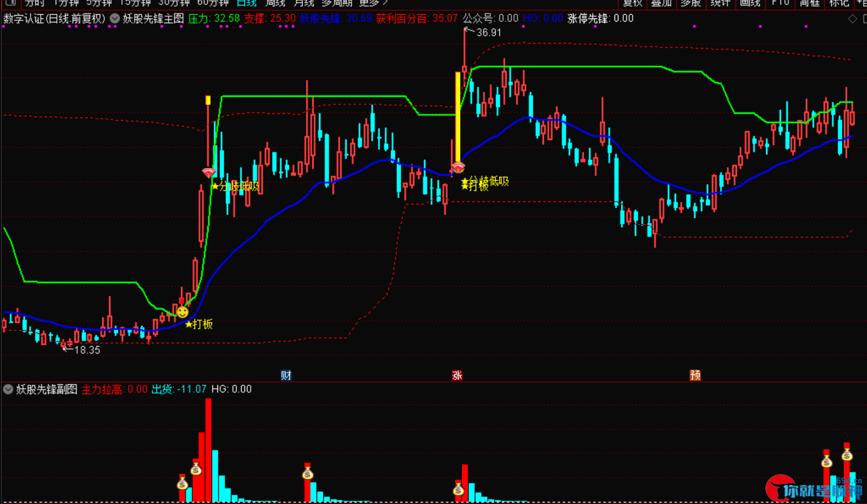Select the 5分钟 period tab
The image size is (867, 504).
(99, 3)
